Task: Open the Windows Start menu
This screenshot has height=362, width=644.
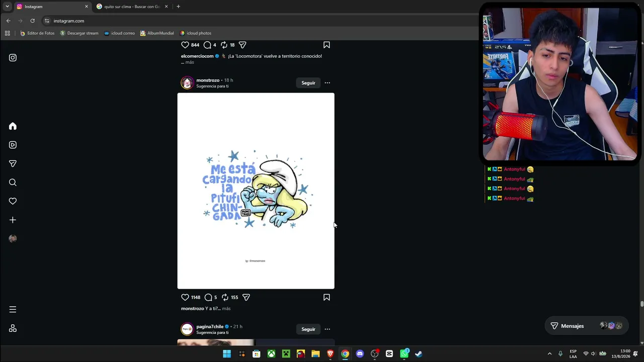Action: (227, 354)
